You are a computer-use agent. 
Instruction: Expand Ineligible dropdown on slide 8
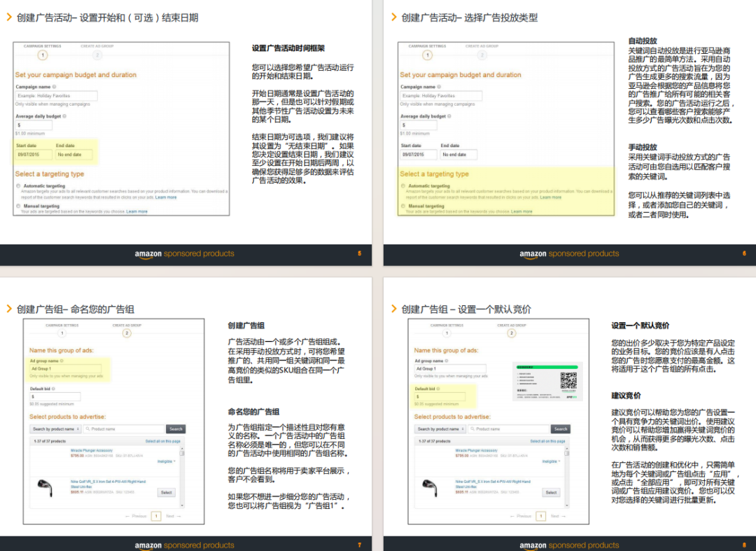[x=551, y=461]
